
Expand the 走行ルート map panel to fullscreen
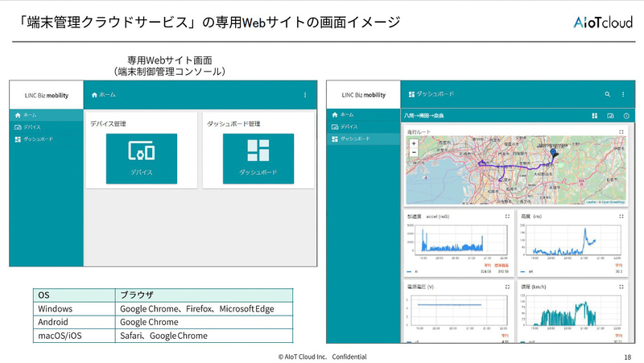click(621, 132)
